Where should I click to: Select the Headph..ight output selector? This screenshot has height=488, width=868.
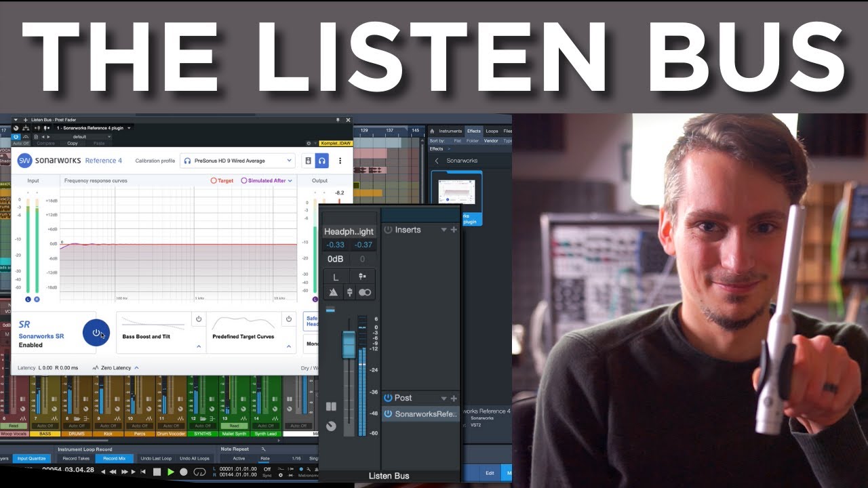(349, 231)
